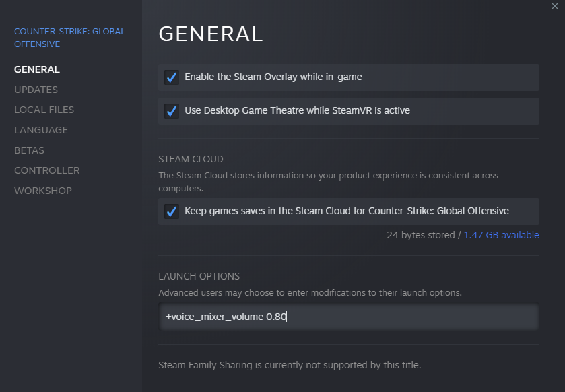Focus the launch options text field
The height and width of the screenshot is (392, 565).
[x=348, y=317]
